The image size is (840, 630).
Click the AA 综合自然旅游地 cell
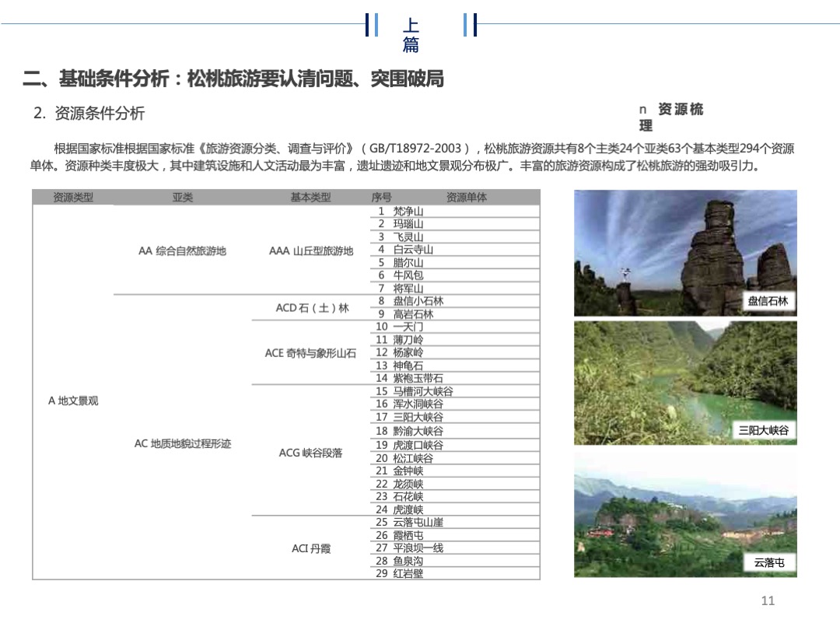[x=183, y=249]
